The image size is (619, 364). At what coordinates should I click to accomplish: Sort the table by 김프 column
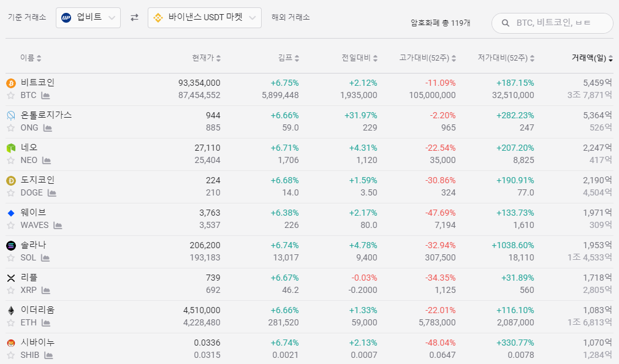(x=288, y=58)
